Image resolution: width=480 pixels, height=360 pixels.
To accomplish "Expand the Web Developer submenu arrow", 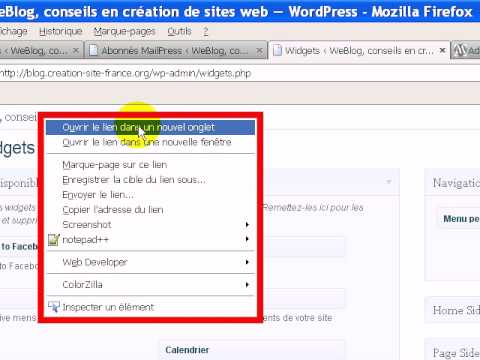I will (x=247, y=262).
